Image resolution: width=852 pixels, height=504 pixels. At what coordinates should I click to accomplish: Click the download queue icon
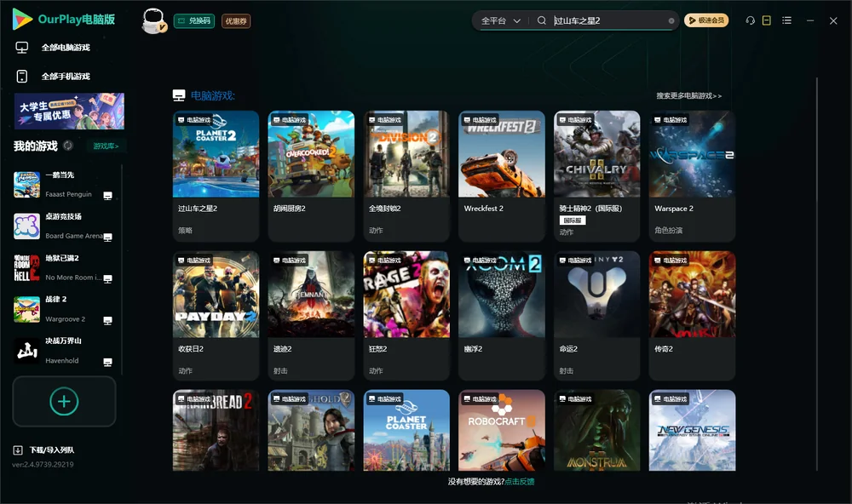(x=17, y=450)
